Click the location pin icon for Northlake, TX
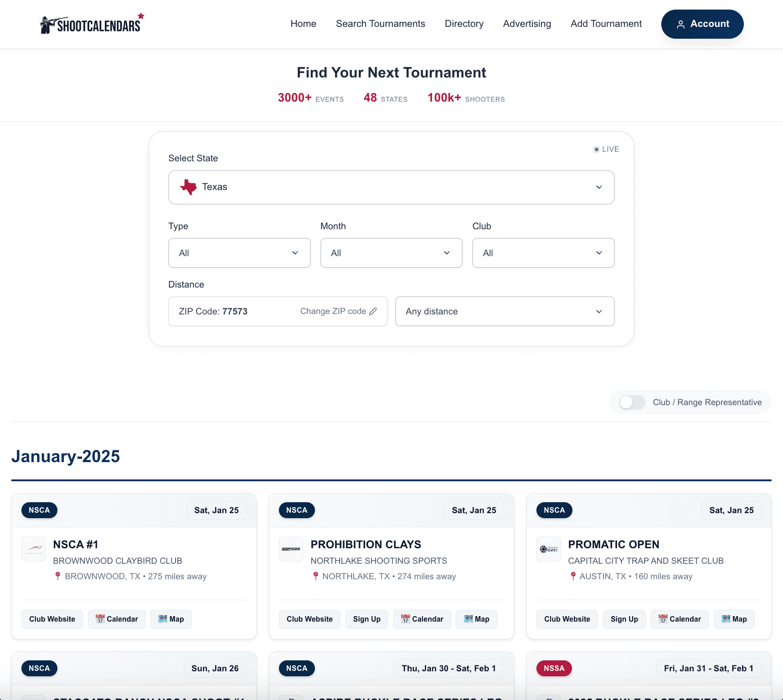 tap(315, 576)
